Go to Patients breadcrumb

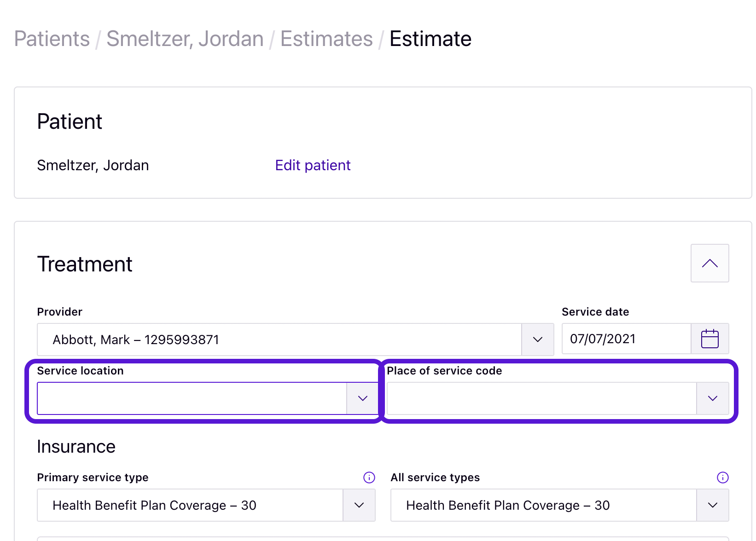(52, 39)
